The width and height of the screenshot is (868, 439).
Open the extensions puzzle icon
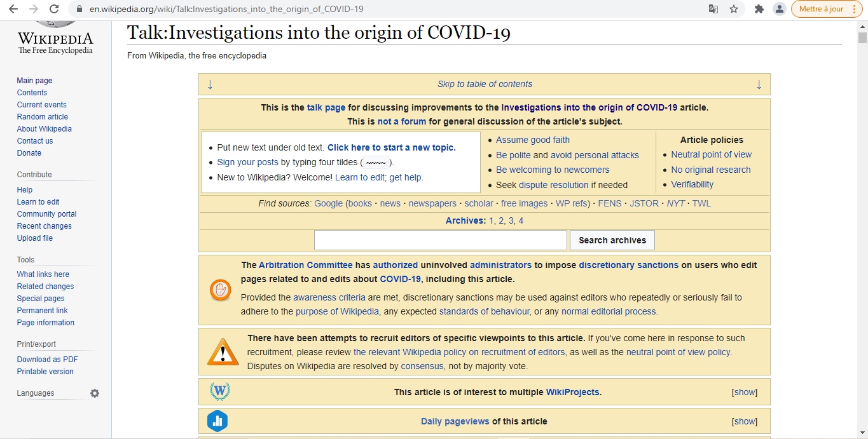pyautogui.click(x=759, y=10)
